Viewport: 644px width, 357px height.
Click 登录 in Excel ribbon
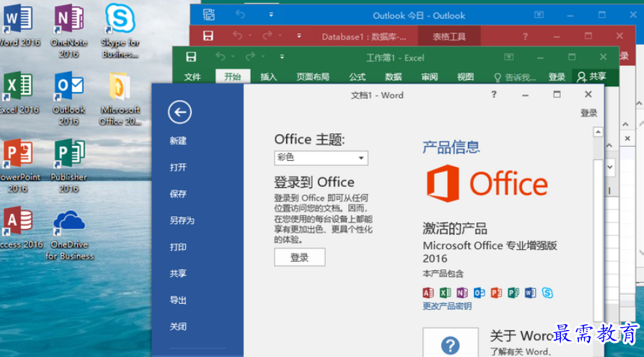[x=556, y=77]
